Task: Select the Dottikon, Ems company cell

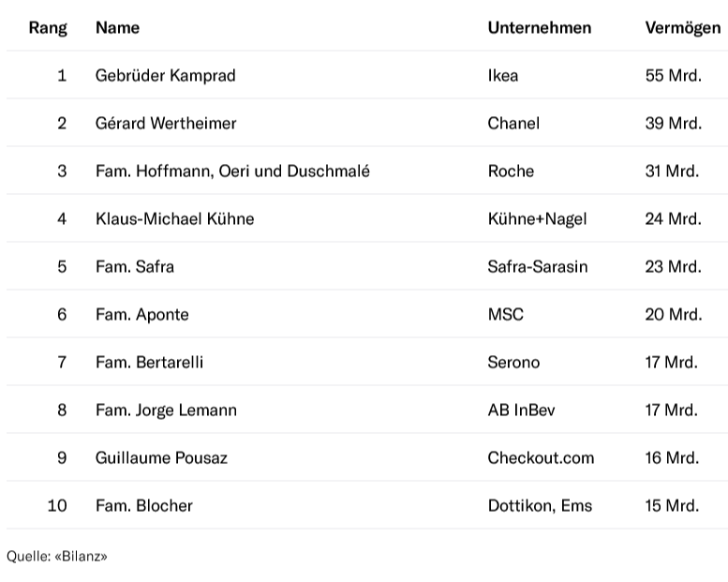Action: click(540, 506)
